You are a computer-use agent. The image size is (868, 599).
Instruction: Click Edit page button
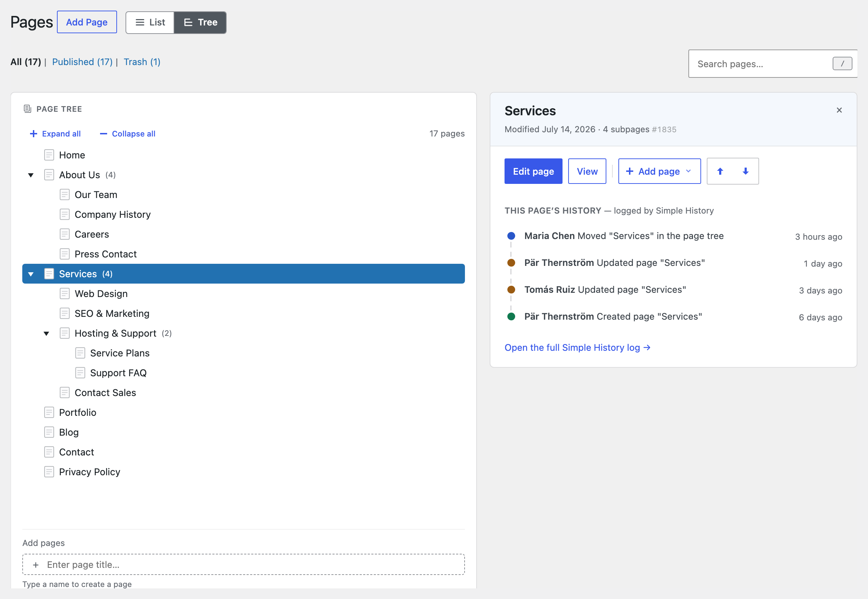[x=533, y=171]
